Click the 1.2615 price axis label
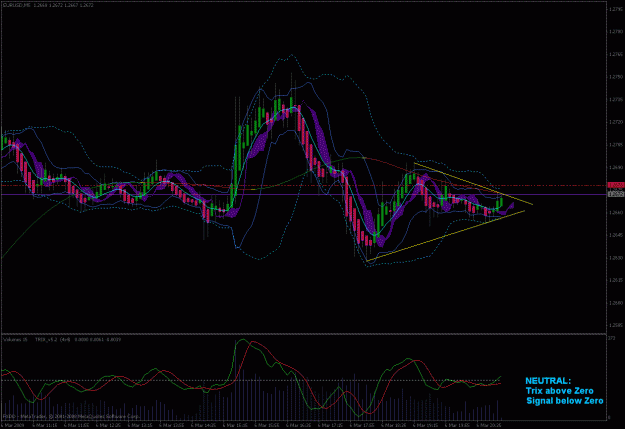625x429 pixels. click(x=616, y=280)
